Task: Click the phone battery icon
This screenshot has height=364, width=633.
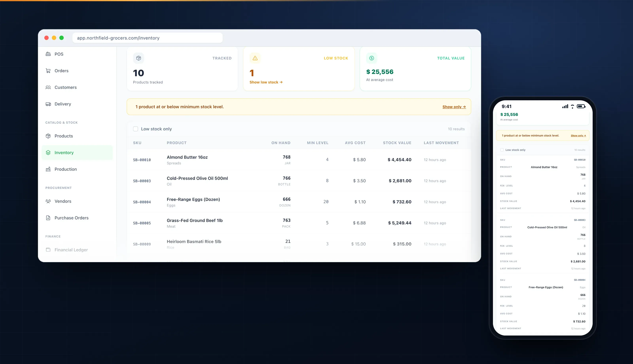Action: (x=581, y=106)
